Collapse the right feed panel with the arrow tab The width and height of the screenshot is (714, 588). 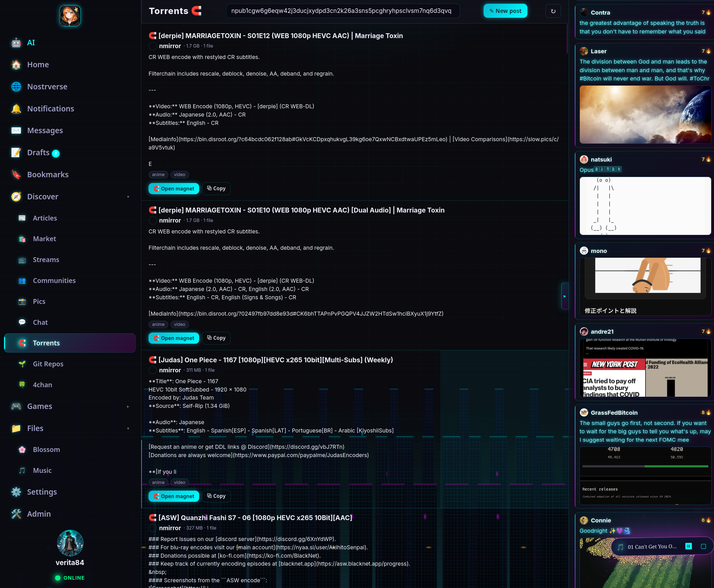click(x=564, y=296)
